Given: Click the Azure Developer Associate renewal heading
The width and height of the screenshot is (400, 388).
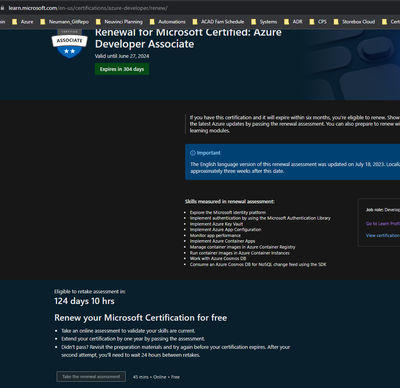Looking at the screenshot, I should (188, 38).
